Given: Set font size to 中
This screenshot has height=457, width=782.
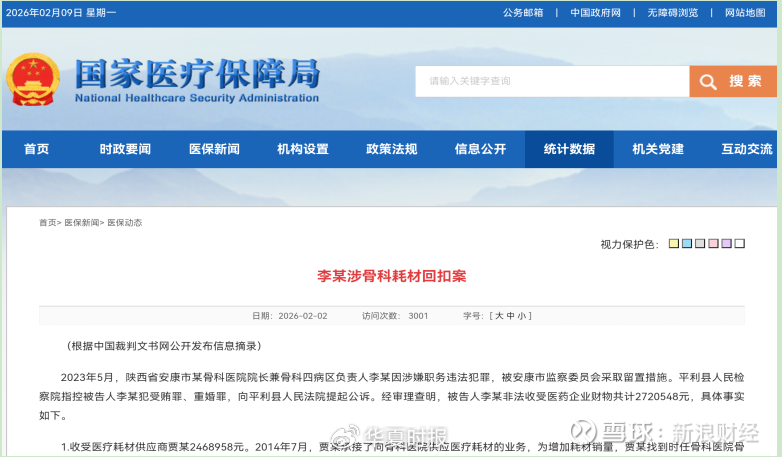Looking at the screenshot, I should (510, 316).
